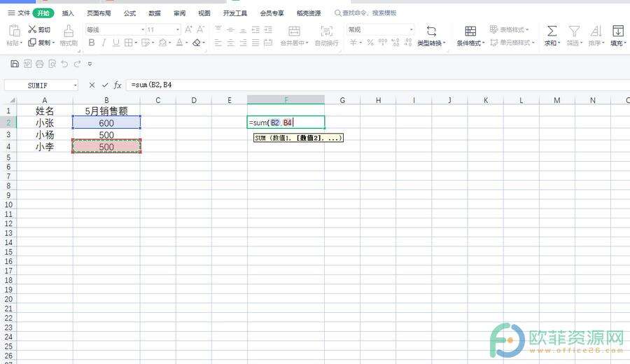Toggle Underline formatting
Image resolution: width=630 pixels, height=364 pixels.
click(115, 42)
